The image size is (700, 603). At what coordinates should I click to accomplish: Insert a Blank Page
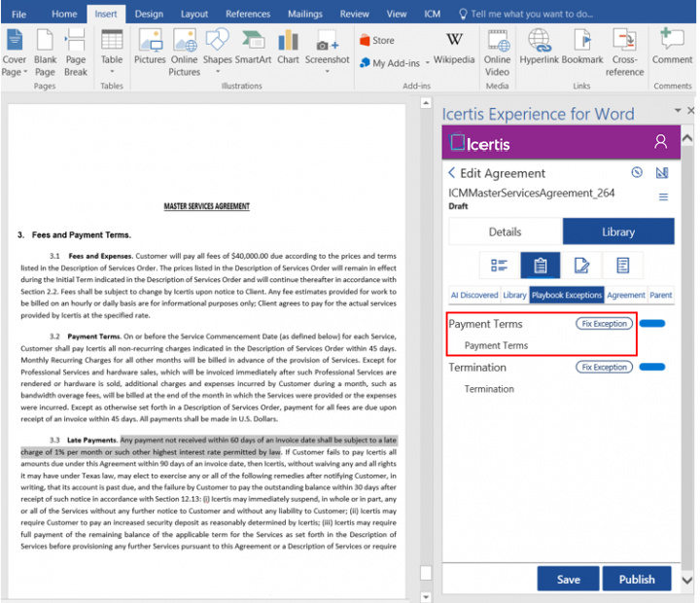click(x=45, y=53)
